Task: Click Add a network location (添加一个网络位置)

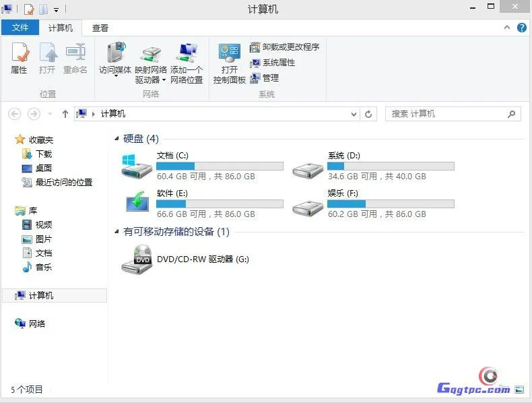Action: tap(187, 63)
